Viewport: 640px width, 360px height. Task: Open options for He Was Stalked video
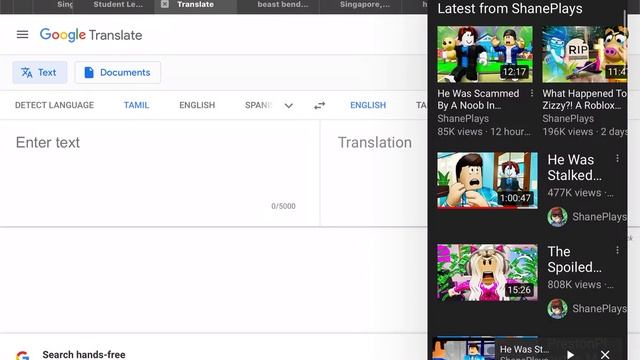617,158
